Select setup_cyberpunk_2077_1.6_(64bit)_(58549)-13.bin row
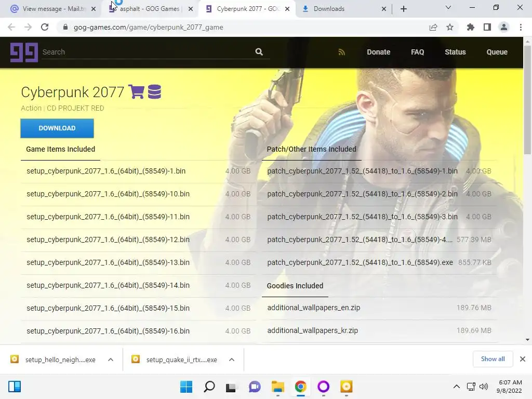Image resolution: width=532 pixels, height=399 pixels. [x=138, y=262]
